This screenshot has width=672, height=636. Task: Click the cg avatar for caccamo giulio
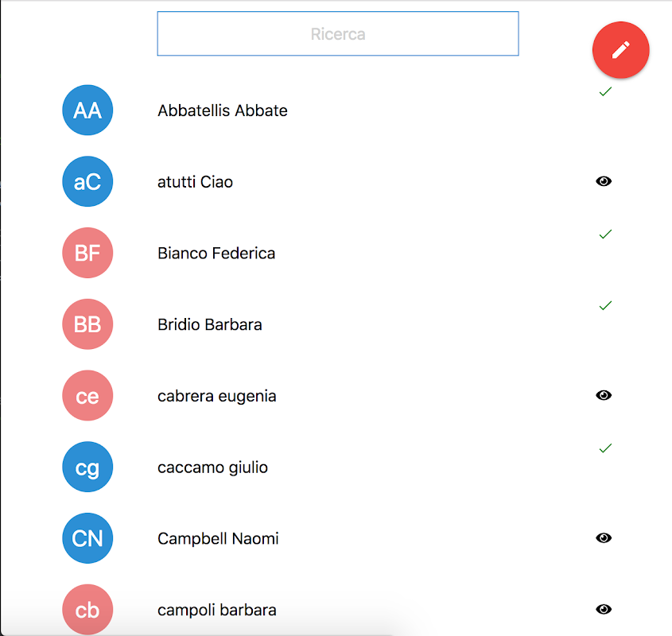point(87,467)
